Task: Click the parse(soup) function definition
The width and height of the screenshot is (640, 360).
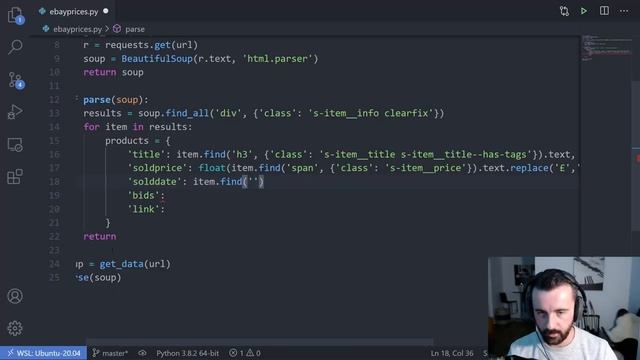Action: [116, 100]
